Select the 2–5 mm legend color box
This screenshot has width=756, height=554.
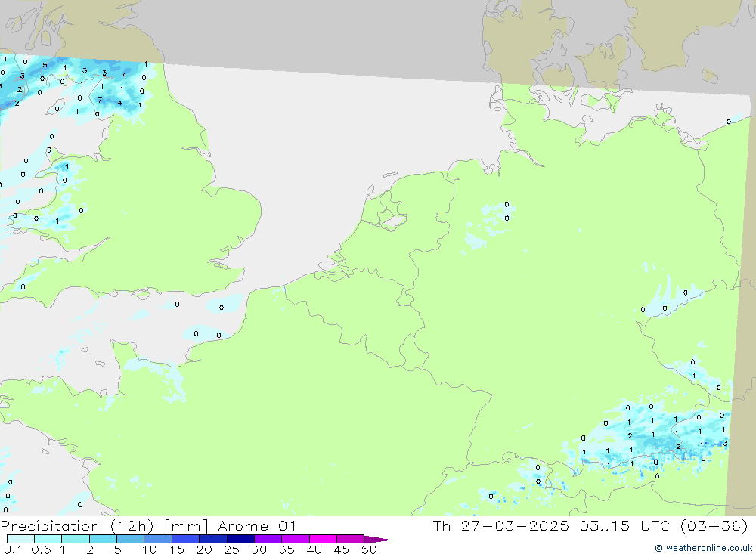(103, 539)
